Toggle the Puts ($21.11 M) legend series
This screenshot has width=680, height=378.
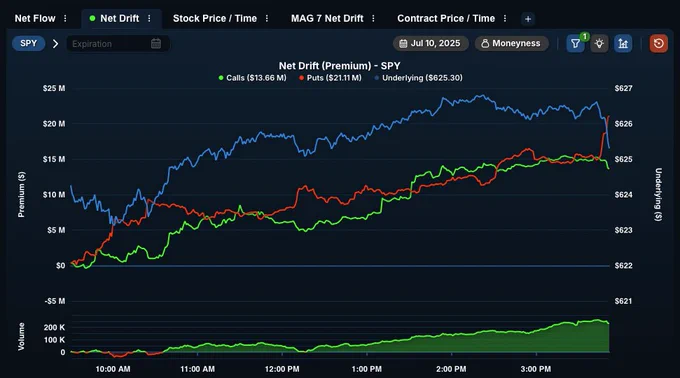tap(330, 78)
